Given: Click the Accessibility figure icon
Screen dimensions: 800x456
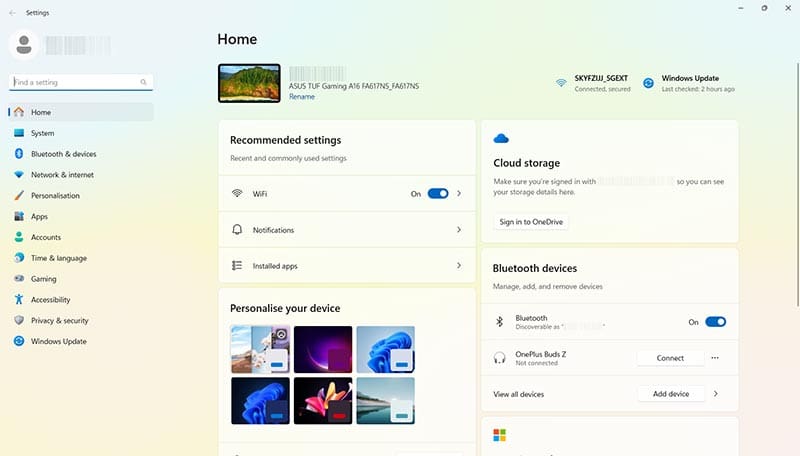Looking at the screenshot, I should pos(19,299).
